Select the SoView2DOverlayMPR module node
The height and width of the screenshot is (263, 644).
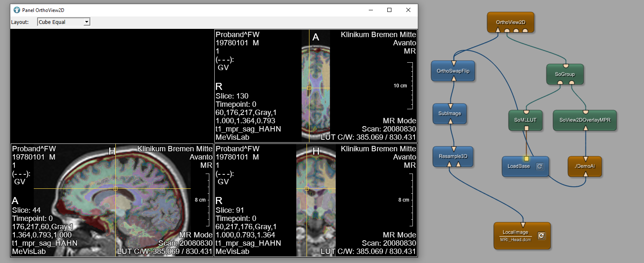tap(584, 120)
